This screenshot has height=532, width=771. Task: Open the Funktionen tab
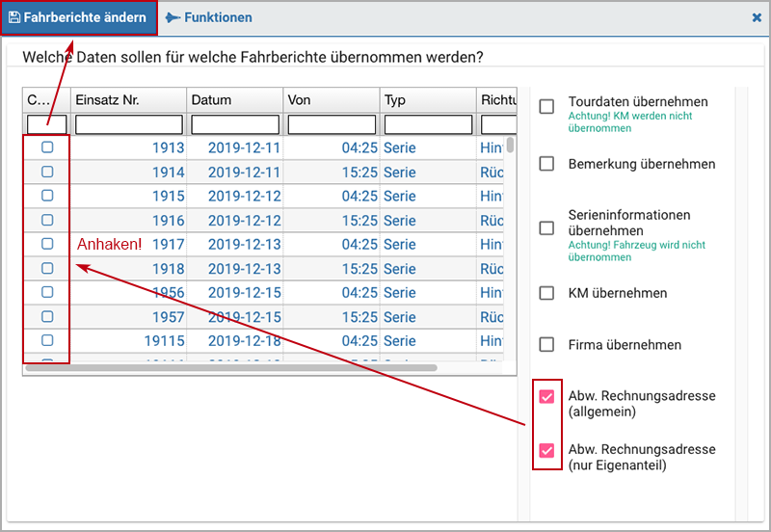point(208,17)
